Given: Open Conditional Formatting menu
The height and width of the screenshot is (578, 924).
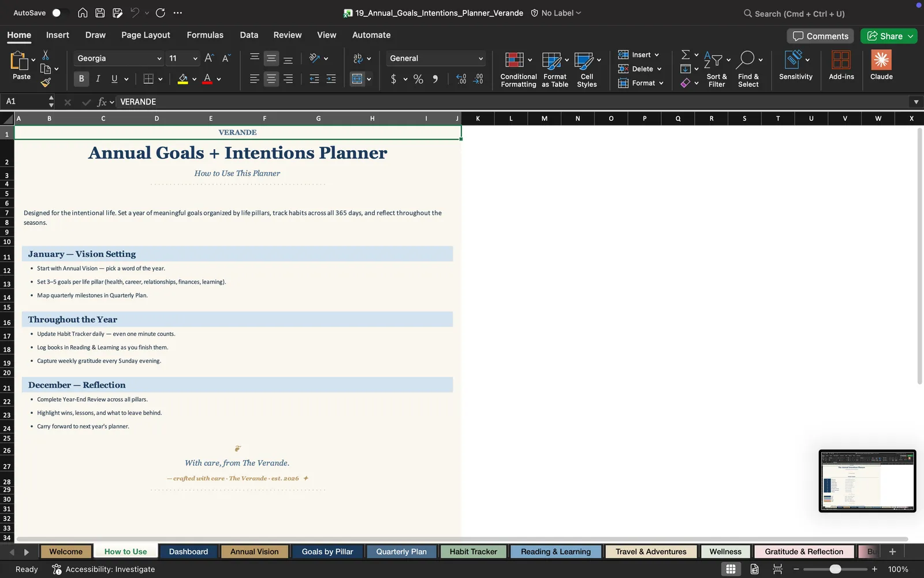Looking at the screenshot, I should (518, 69).
